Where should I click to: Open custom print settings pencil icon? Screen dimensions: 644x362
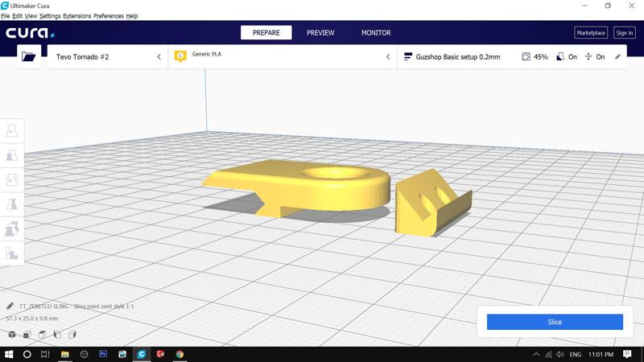point(617,56)
